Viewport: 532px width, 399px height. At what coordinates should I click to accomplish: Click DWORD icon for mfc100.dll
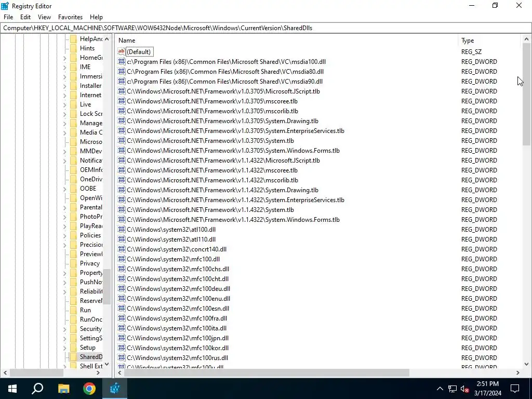tap(122, 259)
